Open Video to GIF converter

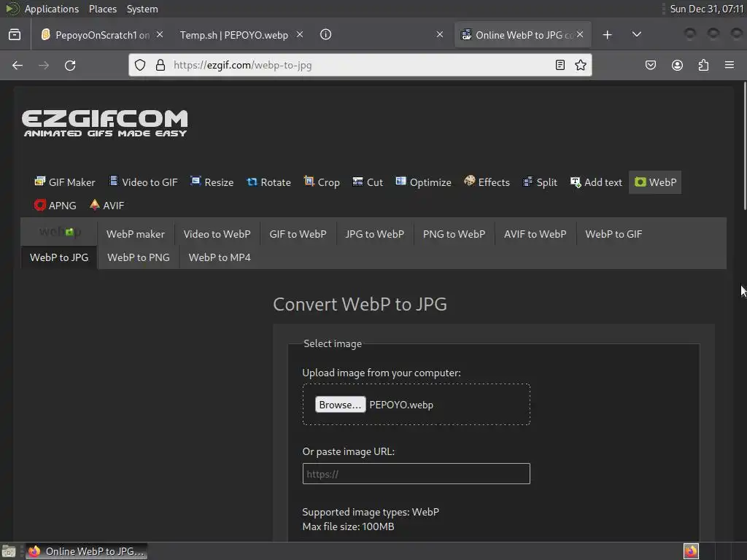pyautogui.click(x=144, y=182)
